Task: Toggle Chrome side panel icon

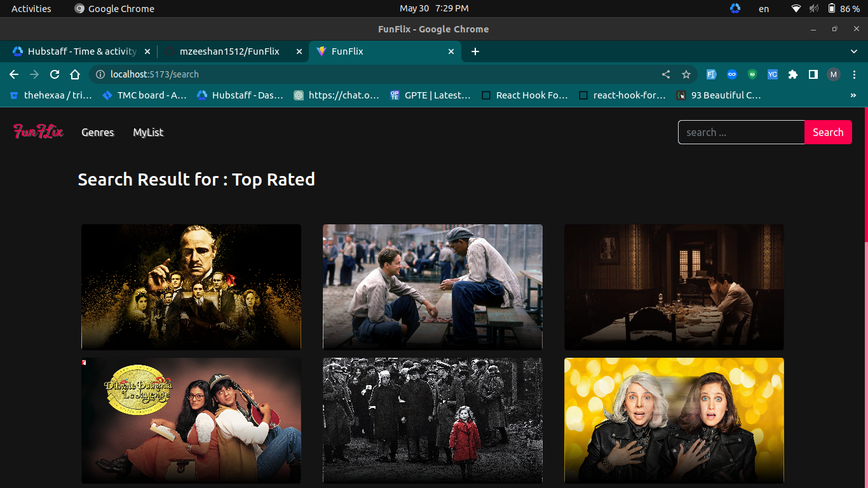Action: pos(813,74)
